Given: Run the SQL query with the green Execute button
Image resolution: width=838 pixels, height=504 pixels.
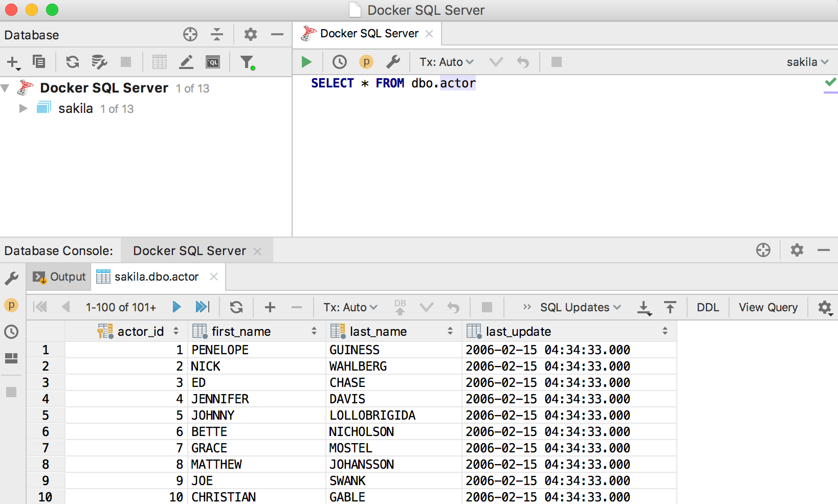Looking at the screenshot, I should coord(306,62).
